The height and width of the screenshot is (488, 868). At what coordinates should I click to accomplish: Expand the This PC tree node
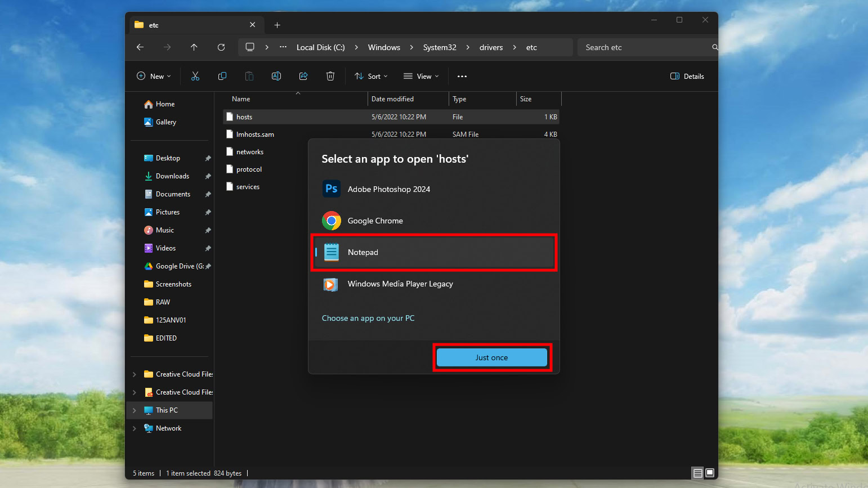[135, 410]
